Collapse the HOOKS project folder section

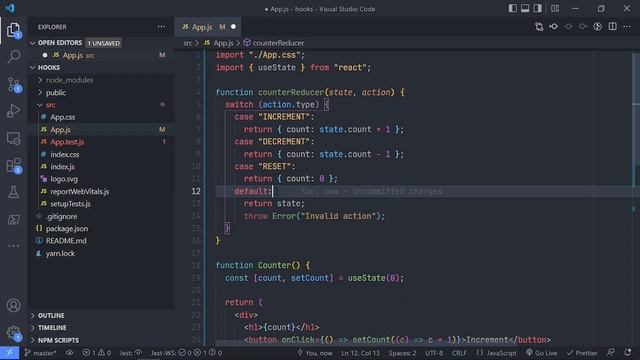[33, 67]
